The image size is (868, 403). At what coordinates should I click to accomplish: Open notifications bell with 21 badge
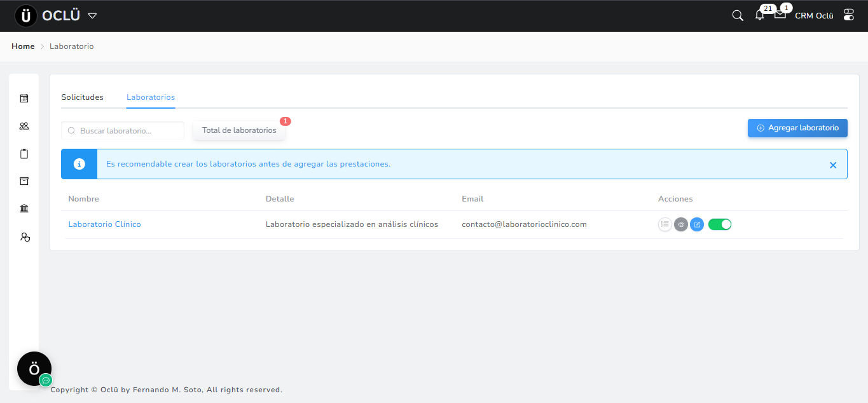point(759,15)
